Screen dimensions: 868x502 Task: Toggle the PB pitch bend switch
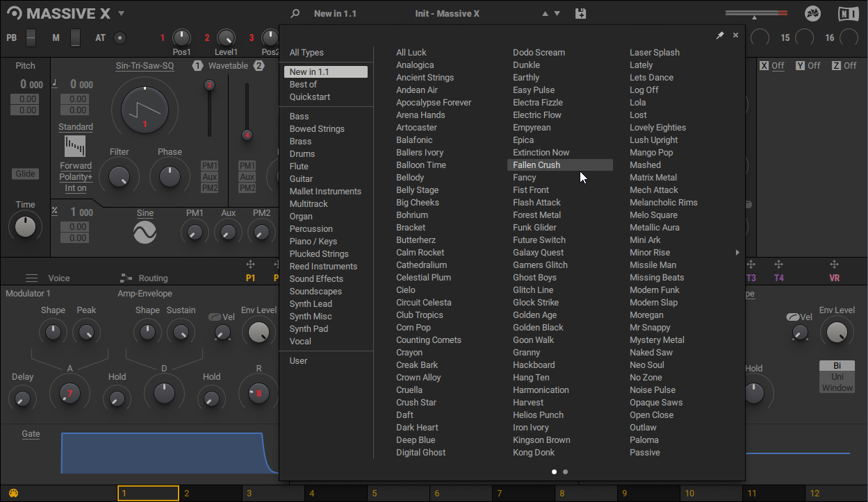[x=31, y=38]
